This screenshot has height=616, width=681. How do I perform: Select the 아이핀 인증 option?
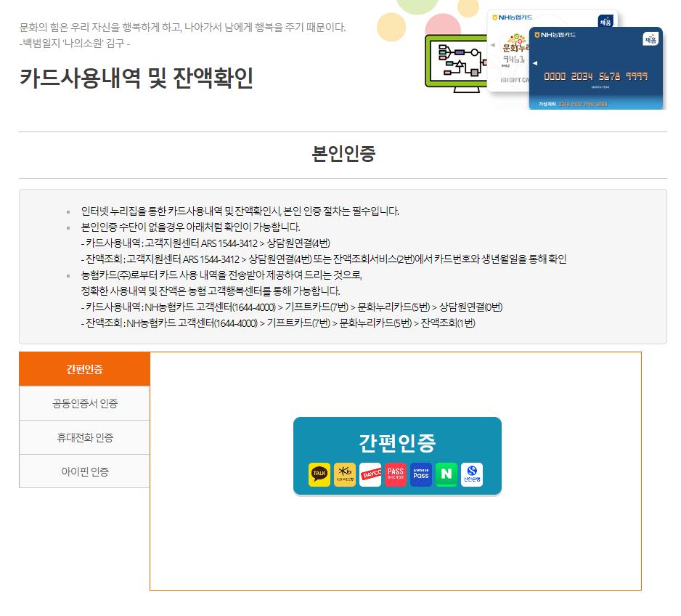tap(85, 471)
